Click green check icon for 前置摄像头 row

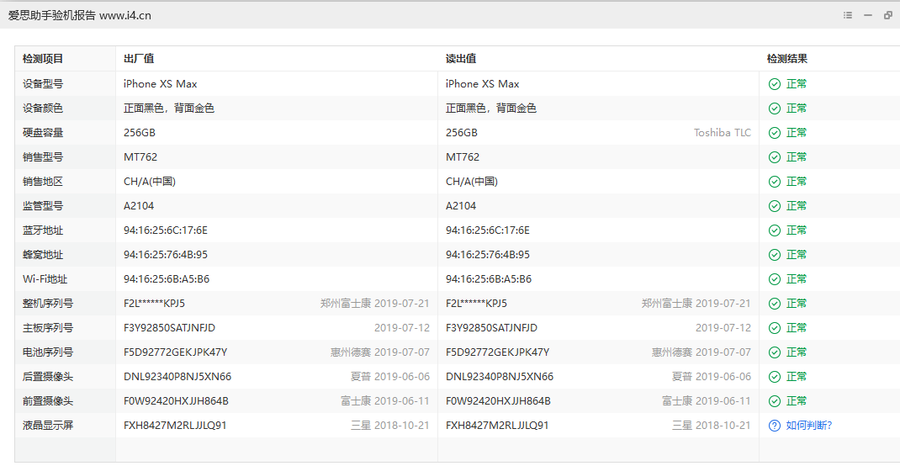774,401
